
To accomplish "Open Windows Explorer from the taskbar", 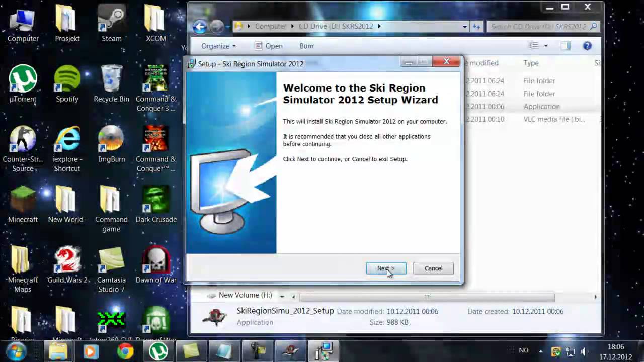I will click(x=58, y=351).
